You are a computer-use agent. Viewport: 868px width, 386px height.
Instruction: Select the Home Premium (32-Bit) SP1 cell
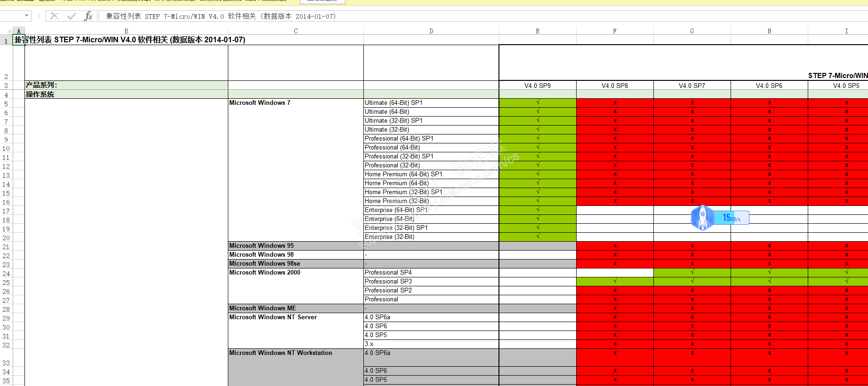coord(431,192)
